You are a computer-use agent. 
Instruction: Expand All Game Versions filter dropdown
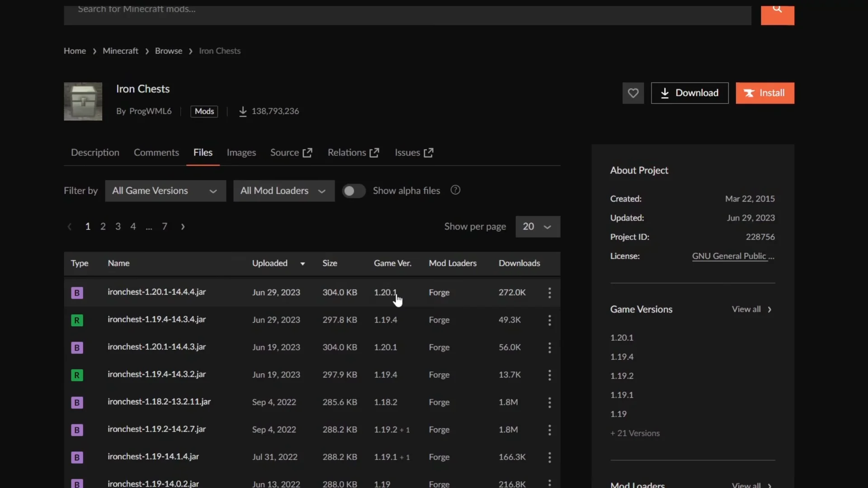pos(165,191)
